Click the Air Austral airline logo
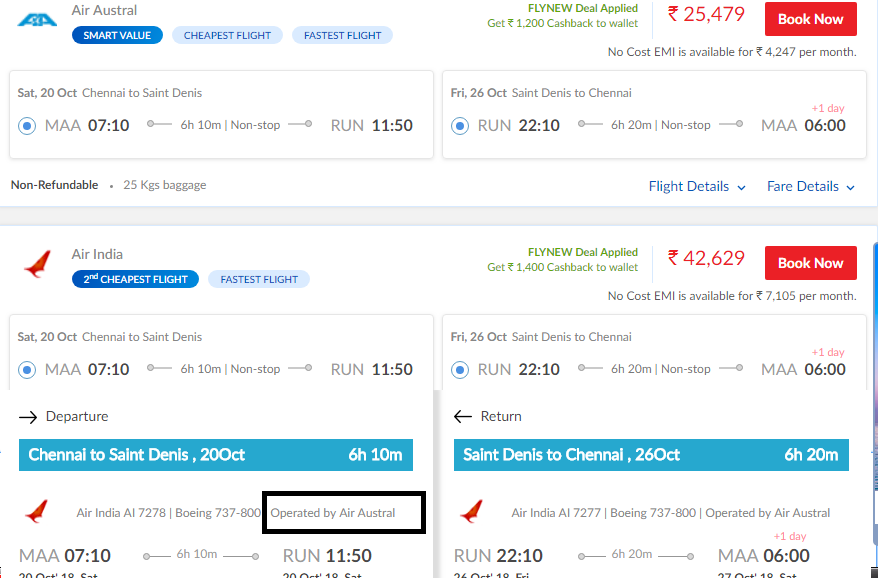This screenshot has height=578, width=878. 38,19
